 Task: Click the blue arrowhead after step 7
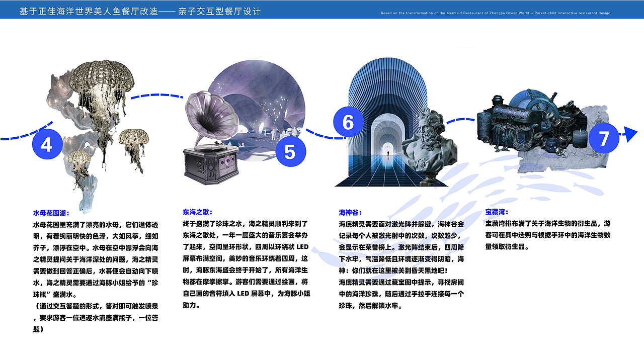[631, 134]
